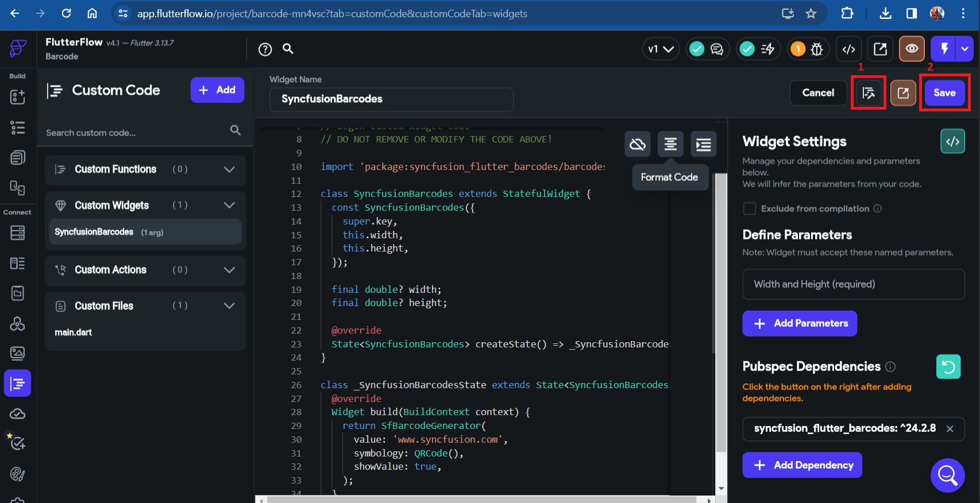Open Developer Menu code icon

848,49
